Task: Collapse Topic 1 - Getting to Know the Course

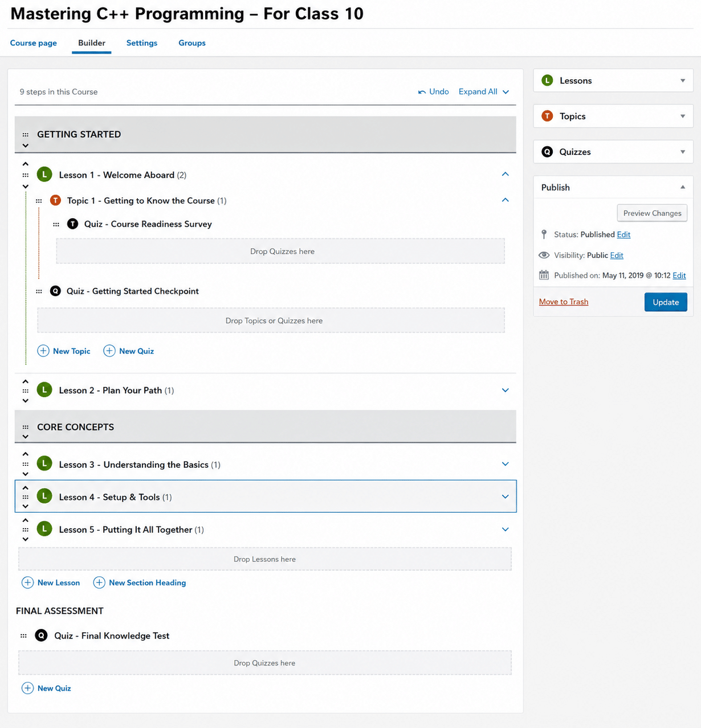Action: pyautogui.click(x=505, y=200)
